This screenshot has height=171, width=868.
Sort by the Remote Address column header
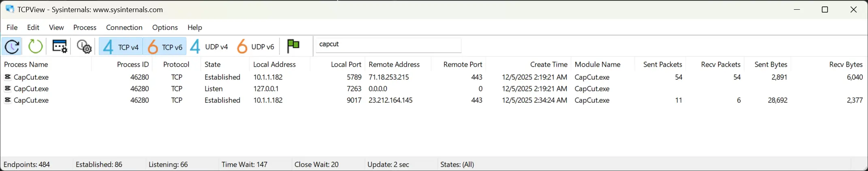click(x=394, y=64)
